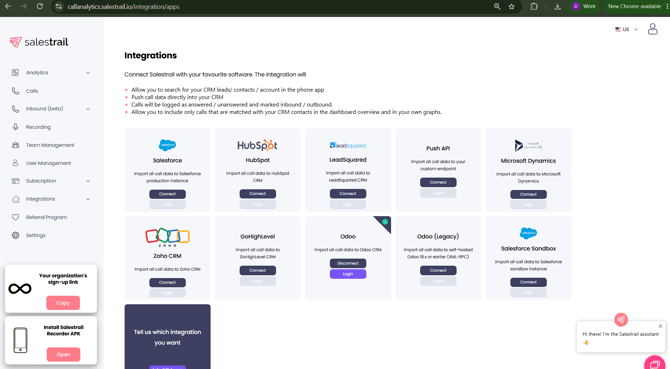Click the Inbound (beta) phone icon
This screenshot has width=670, height=369.
point(15,109)
